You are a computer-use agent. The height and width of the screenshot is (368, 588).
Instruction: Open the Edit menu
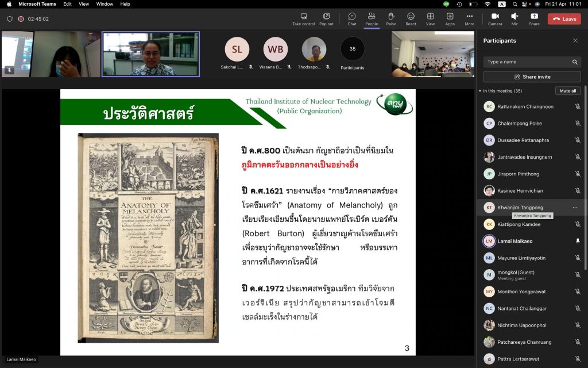68,4
